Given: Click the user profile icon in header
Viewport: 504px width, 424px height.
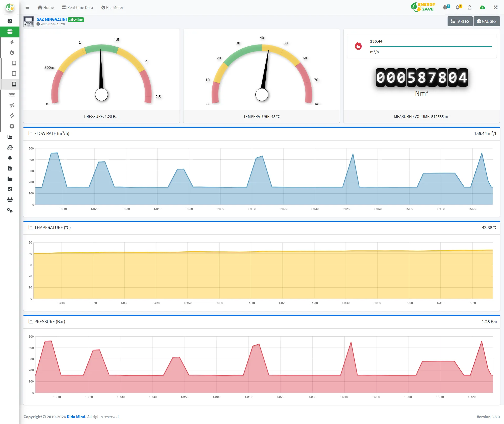Looking at the screenshot, I should (x=470, y=7).
